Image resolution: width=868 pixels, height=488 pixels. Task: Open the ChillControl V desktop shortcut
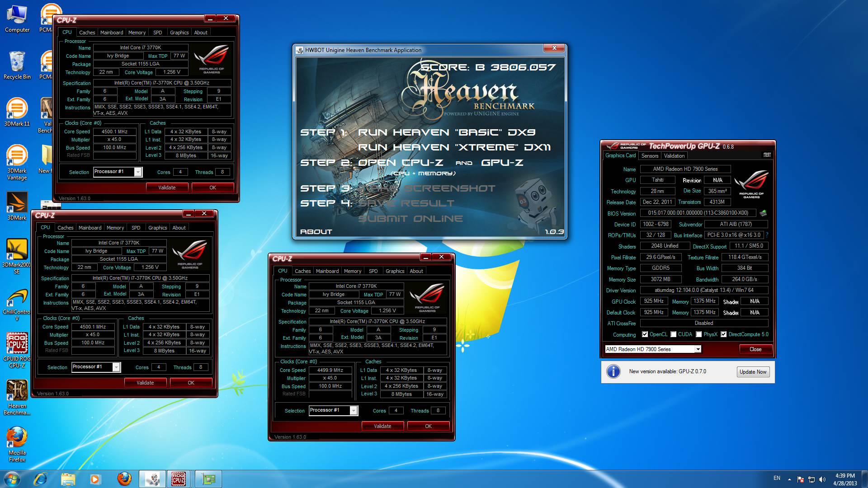(x=17, y=305)
